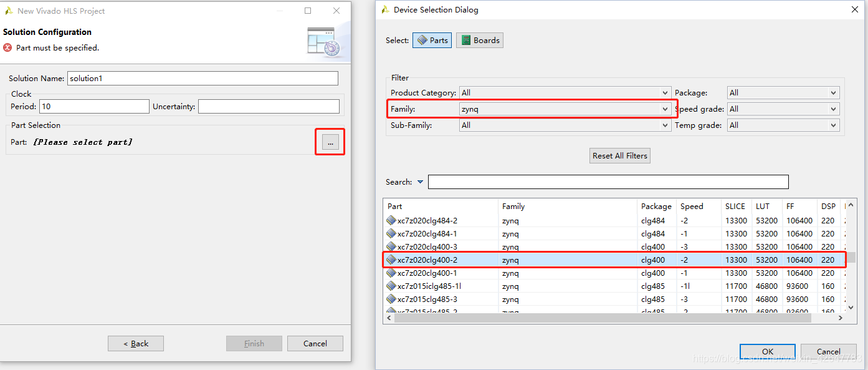Click the error icon beside Part message

pos(7,47)
